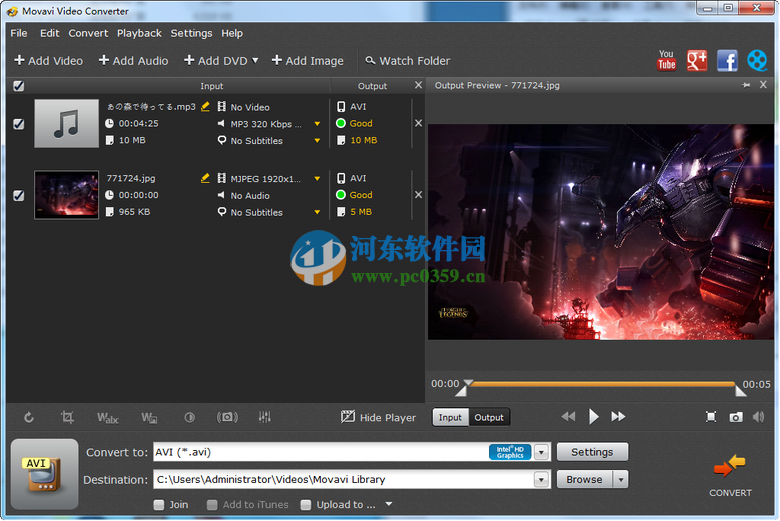This screenshot has height=521, width=780.
Task: Click the Browse destination button
Action: point(585,480)
